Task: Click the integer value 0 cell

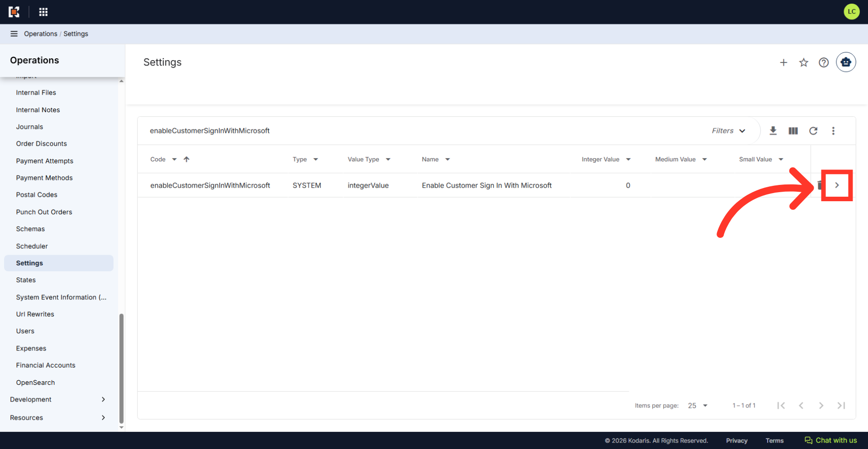Action: click(x=628, y=185)
